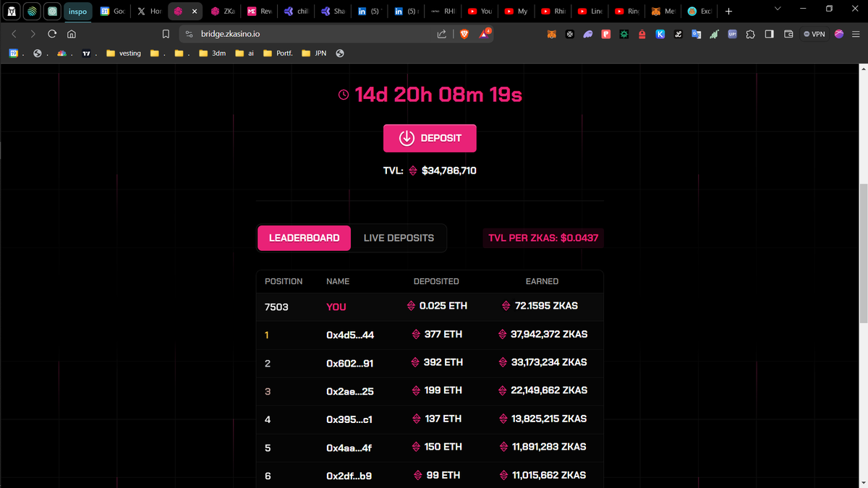Click address 0x4aa...4f in leaderboard
This screenshot has height=488, width=868.
pyautogui.click(x=349, y=448)
